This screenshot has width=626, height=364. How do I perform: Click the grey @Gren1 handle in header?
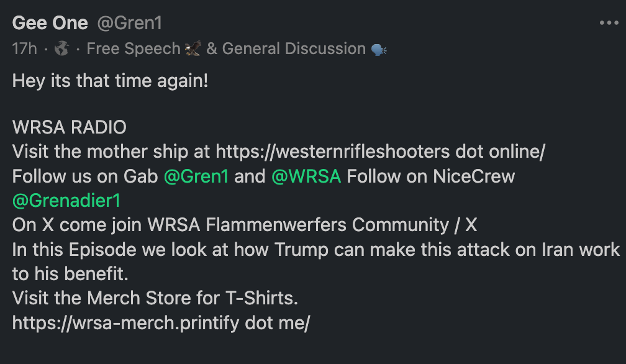pos(130,24)
